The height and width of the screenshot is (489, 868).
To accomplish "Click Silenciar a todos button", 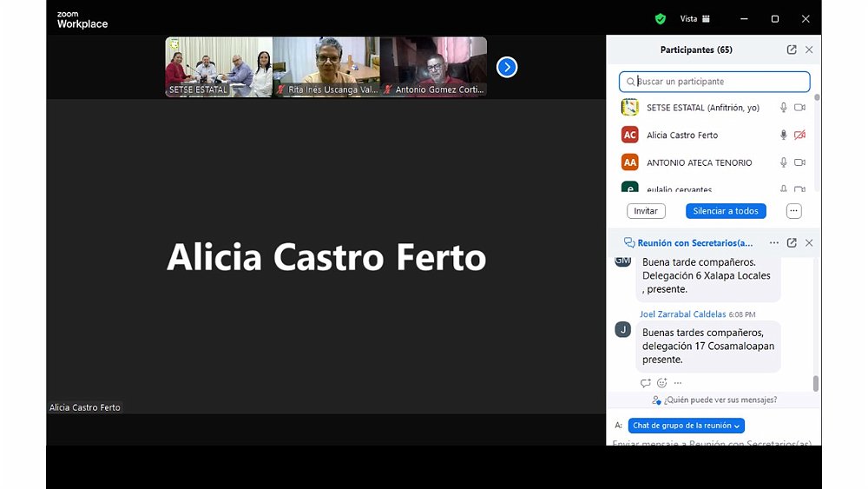I will click(726, 211).
